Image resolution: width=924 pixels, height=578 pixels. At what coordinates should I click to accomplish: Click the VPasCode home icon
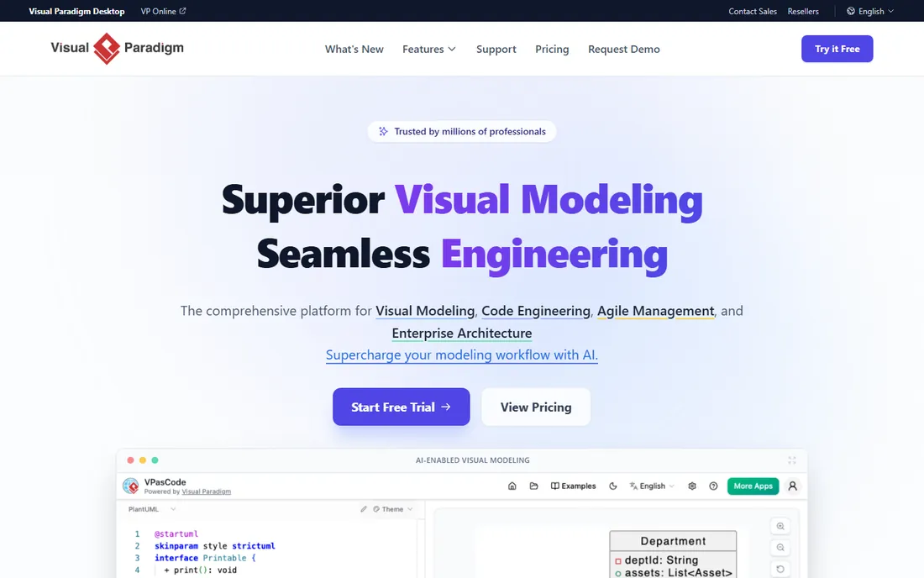[512, 486]
